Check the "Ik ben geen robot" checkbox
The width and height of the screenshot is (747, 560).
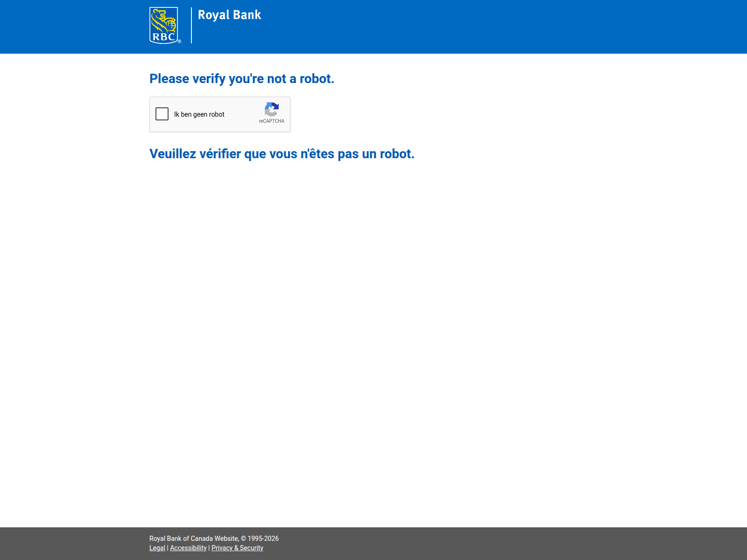click(x=162, y=114)
